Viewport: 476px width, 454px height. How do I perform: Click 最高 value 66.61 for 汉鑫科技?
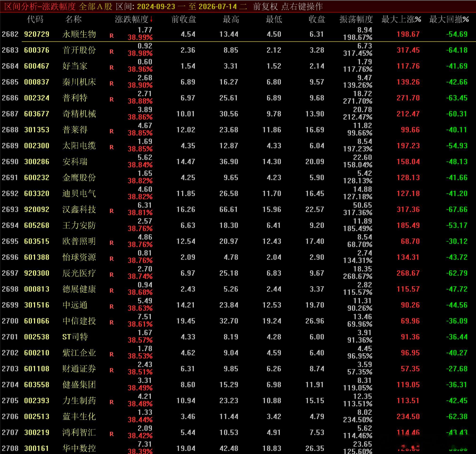(229, 209)
